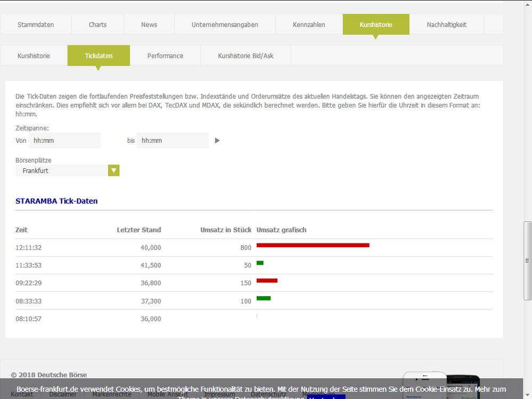Switch to the Stammdaten tab
532x399 pixels.
pyautogui.click(x=36, y=25)
